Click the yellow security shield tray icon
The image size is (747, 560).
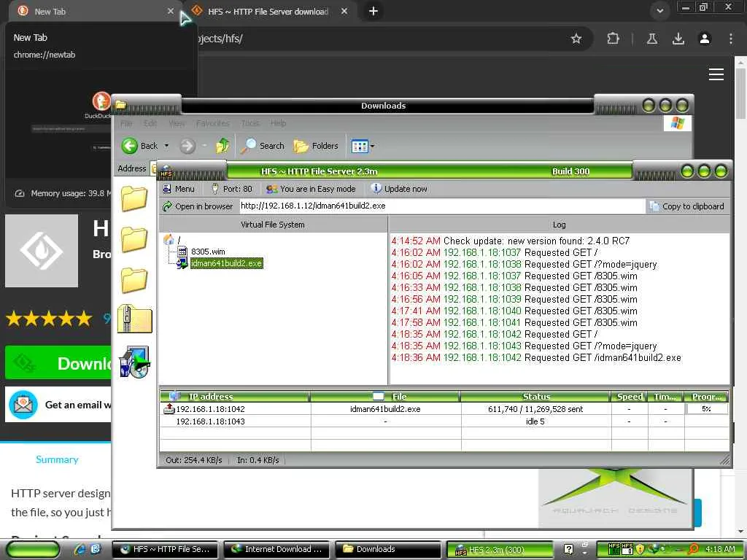pyautogui.click(x=640, y=549)
